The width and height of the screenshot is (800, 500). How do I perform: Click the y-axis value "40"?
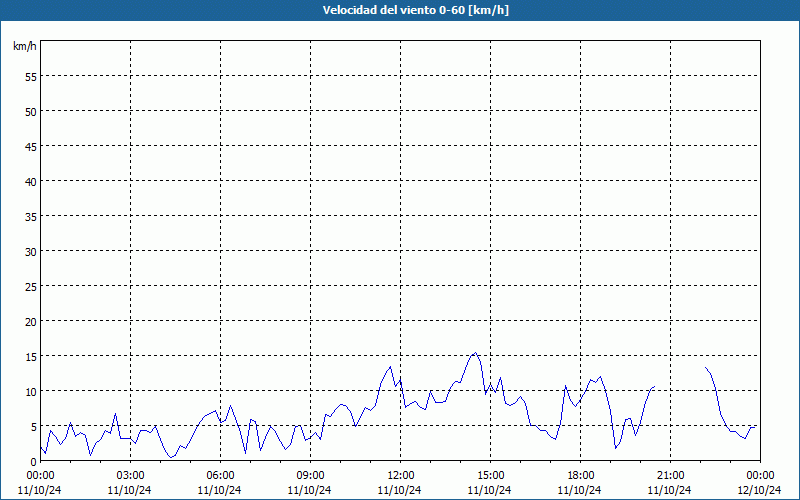tap(31, 181)
